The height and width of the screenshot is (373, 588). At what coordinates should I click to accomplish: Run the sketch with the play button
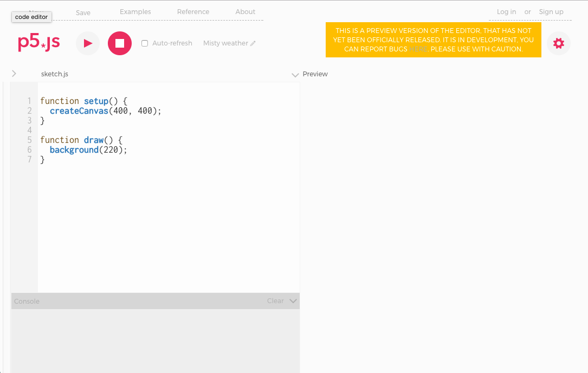pos(87,43)
